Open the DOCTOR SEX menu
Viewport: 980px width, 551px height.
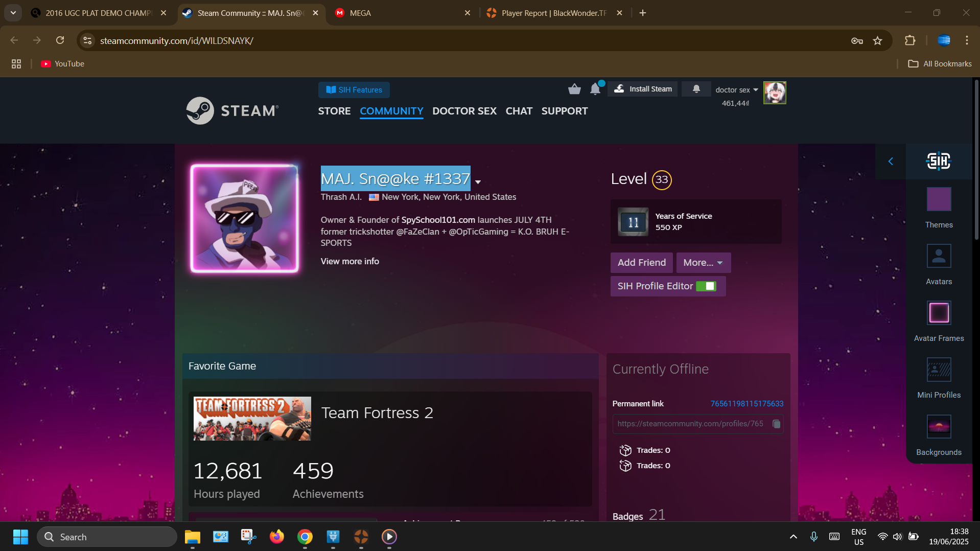(464, 111)
